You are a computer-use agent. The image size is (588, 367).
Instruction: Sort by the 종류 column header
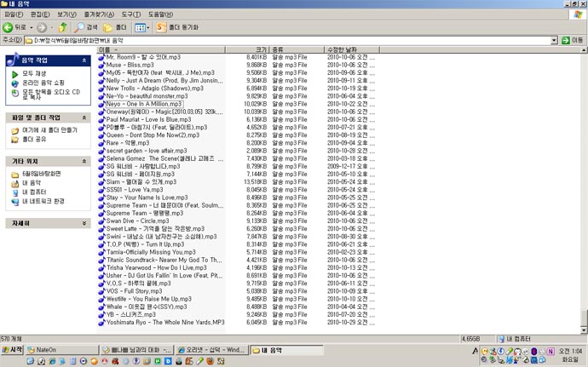click(x=297, y=49)
